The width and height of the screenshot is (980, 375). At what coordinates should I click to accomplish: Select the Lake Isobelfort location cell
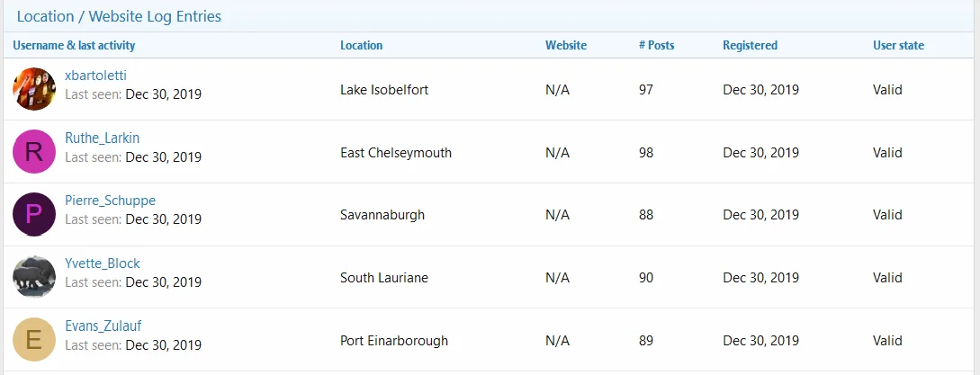click(x=384, y=89)
